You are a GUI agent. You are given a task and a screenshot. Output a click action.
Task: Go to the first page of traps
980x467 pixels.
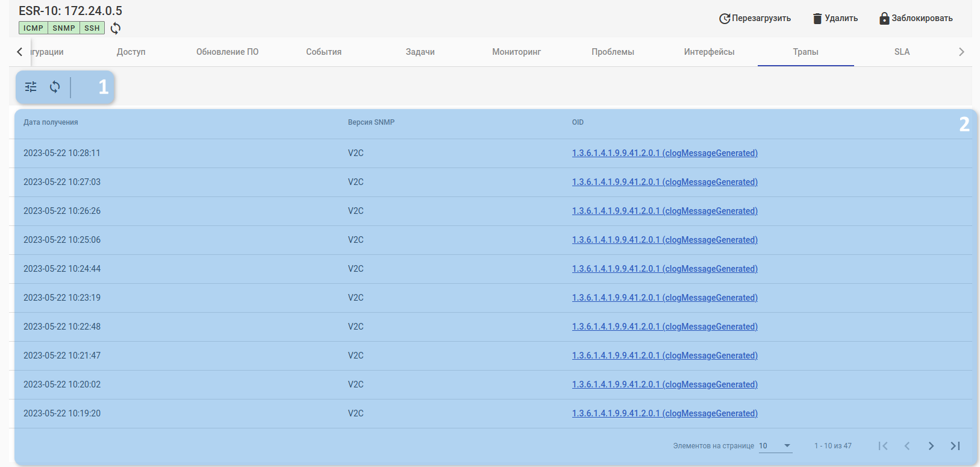(883, 446)
